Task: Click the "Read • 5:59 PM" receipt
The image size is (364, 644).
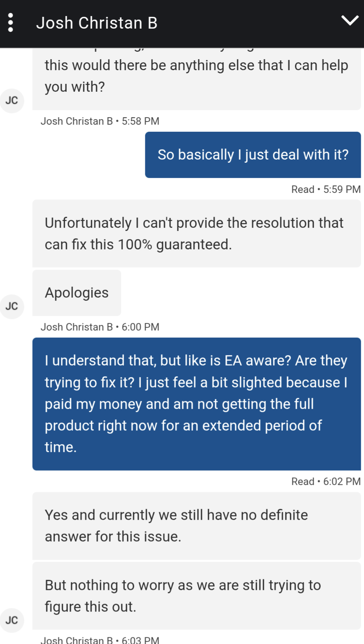Action: [x=326, y=189]
